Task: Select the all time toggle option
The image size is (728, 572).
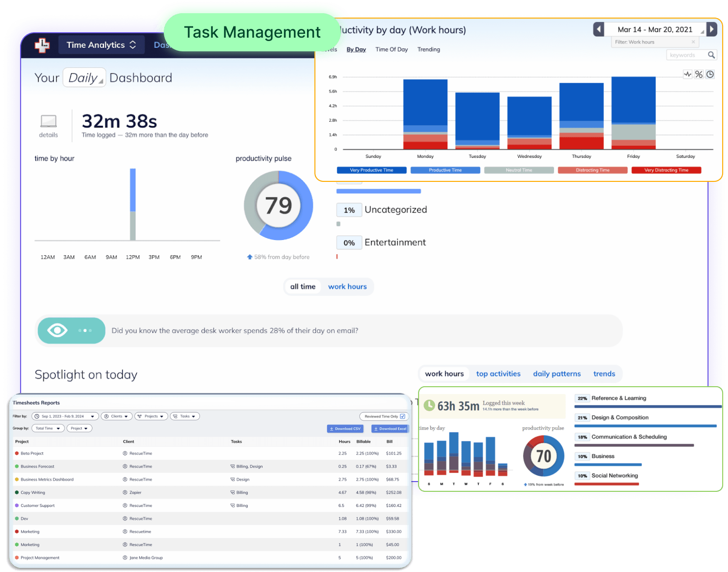Action: [x=303, y=286]
